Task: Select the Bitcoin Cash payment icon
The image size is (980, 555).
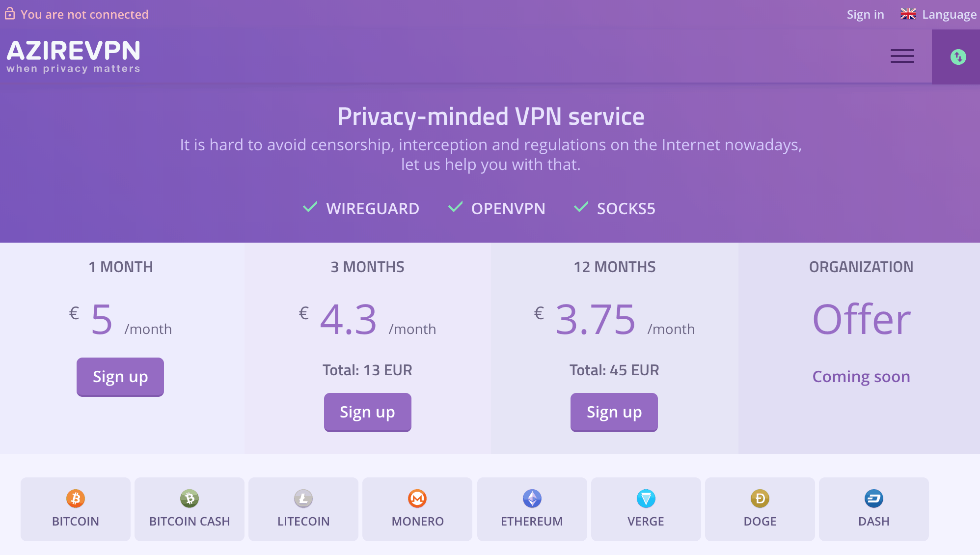Action: pyautogui.click(x=189, y=498)
